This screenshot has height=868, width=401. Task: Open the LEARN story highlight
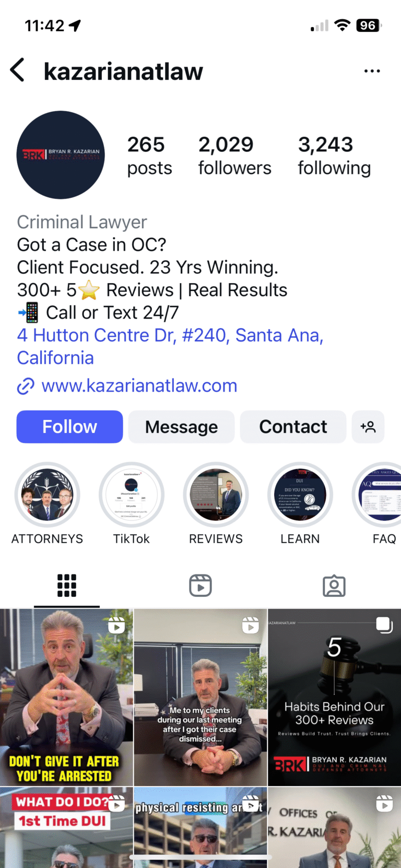pos(300,495)
